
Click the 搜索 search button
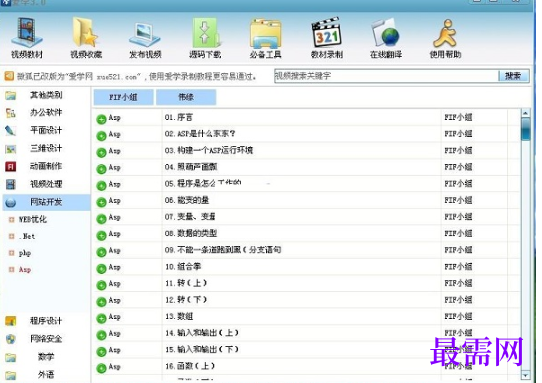pos(513,76)
